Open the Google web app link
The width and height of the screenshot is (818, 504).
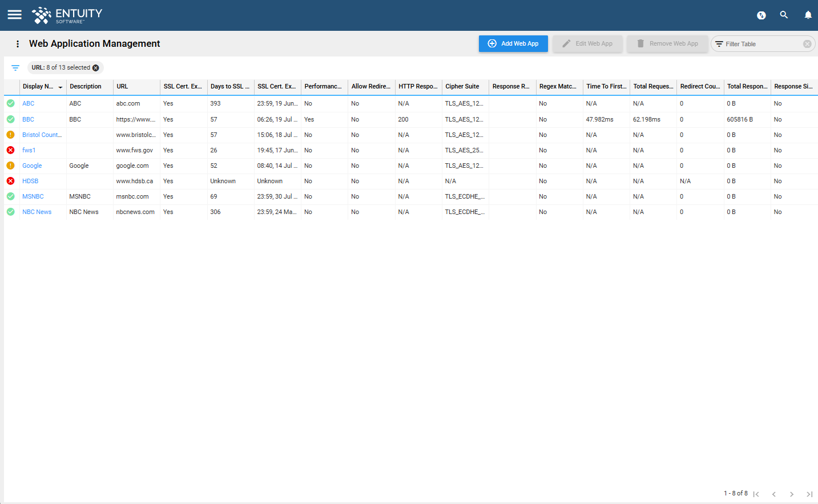click(32, 166)
